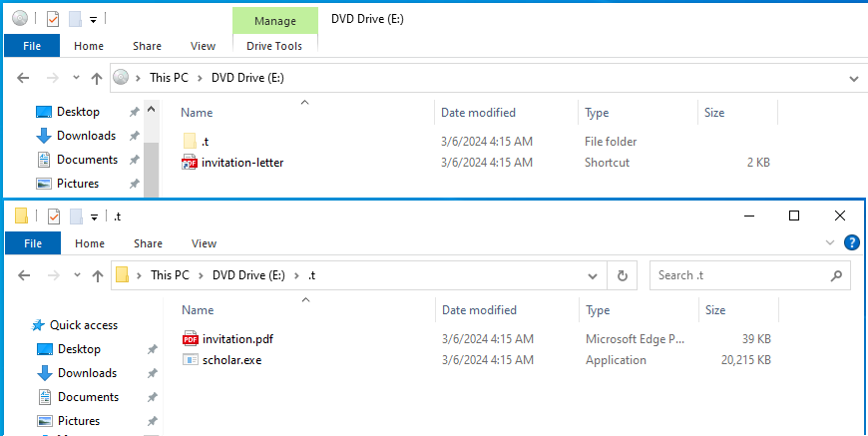Open Quick access in the navigation pane
Screen dimensions: 868x436
pos(84,325)
